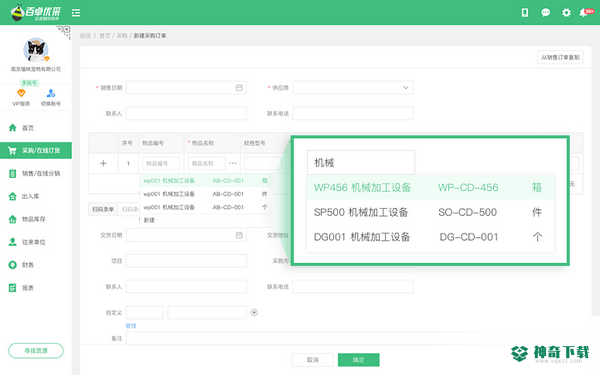Focus the lower 联系人 input field
600x375 pixels.
pyautogui.click(x=186, y=287)
